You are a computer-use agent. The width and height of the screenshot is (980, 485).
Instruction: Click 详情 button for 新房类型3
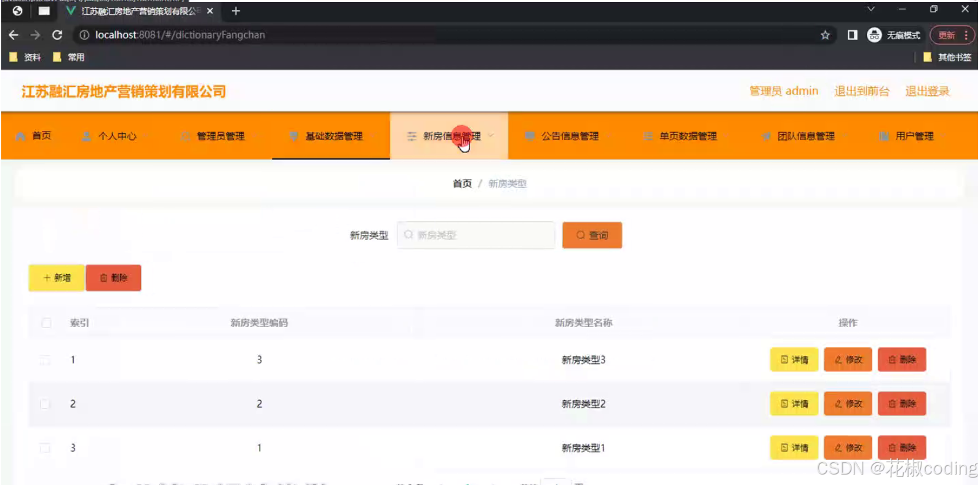pos(794,360)
